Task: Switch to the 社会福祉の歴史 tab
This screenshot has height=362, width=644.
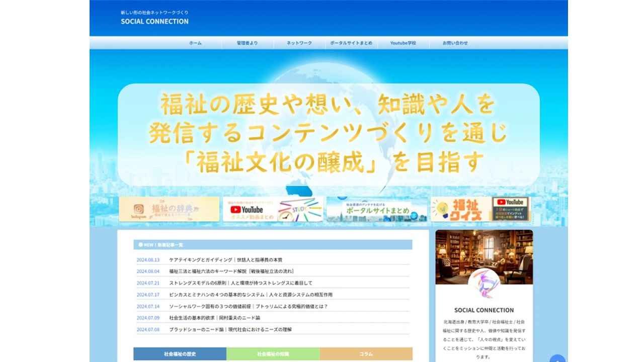Action: pyautogui.click(x=180, y=353)
